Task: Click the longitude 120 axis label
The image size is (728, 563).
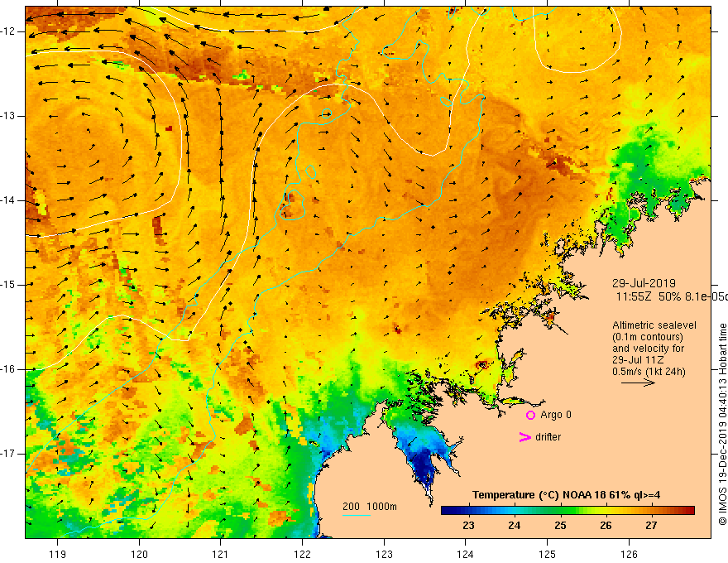Action: coord(139,554)
